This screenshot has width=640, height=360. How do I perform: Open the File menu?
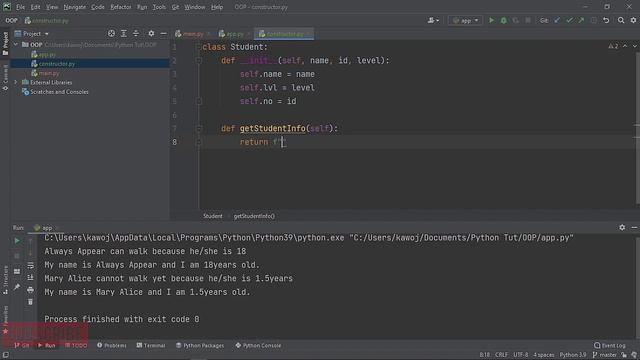coord(20,7)
